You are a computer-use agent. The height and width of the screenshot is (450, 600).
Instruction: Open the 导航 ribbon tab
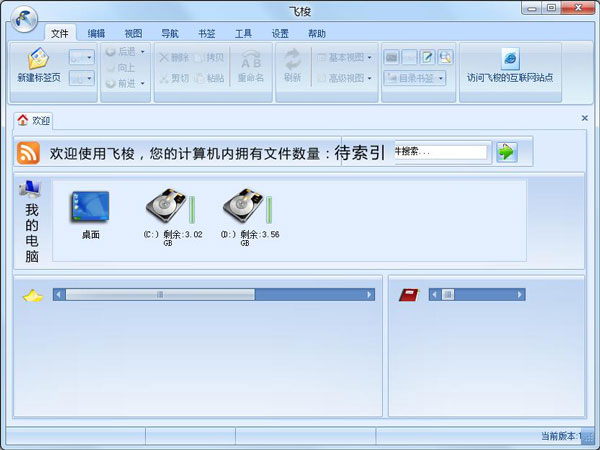pyautogui.click(x=170, y=34)
